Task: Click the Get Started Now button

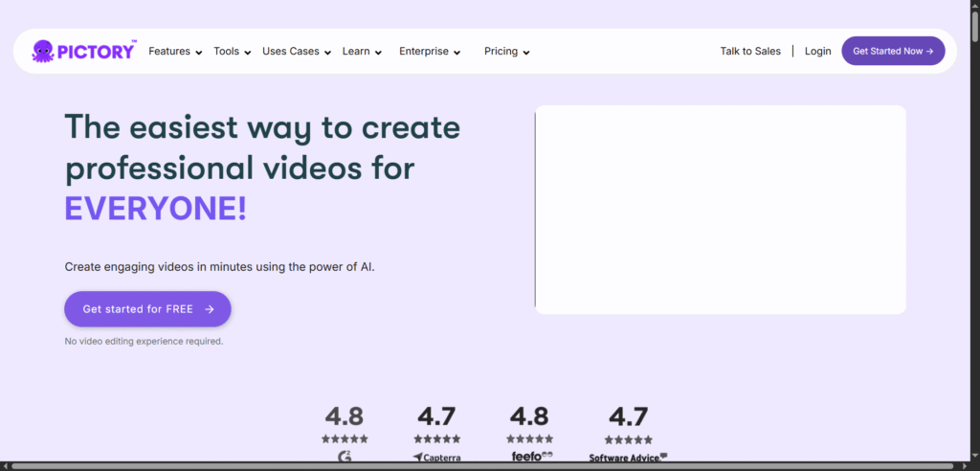Action: point(893,51)
